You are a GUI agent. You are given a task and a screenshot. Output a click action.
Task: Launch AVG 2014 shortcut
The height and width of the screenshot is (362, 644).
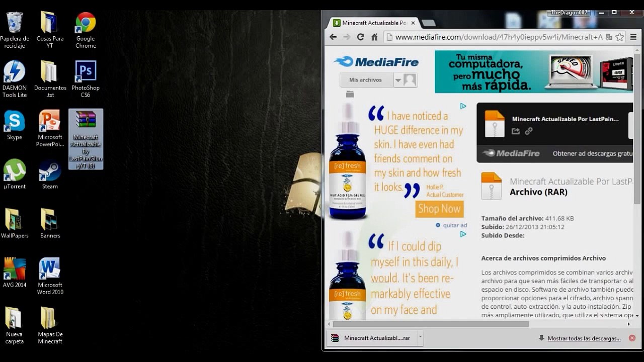tap(15, 273)
